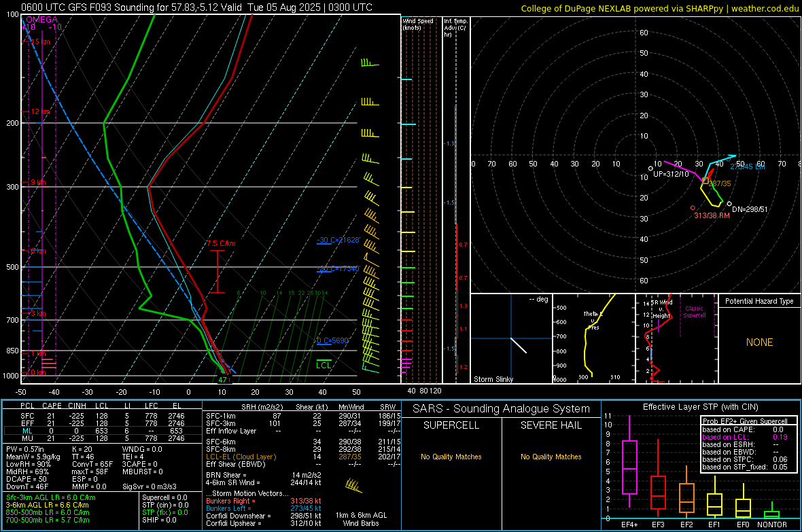Click the PW = 0.57in value
The width and height of the screenshot is (802, 532).
click(25, 449)
